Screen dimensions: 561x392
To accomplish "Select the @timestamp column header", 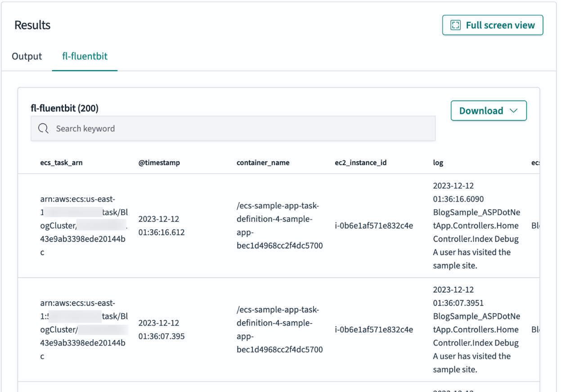I will [159, 163].
